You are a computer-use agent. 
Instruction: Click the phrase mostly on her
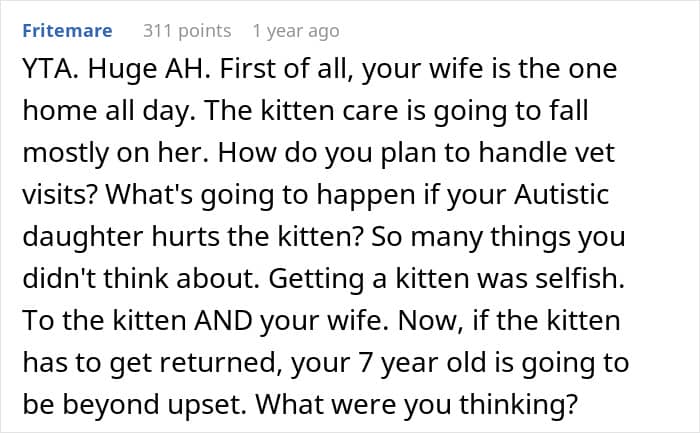(x=116, y=153)
